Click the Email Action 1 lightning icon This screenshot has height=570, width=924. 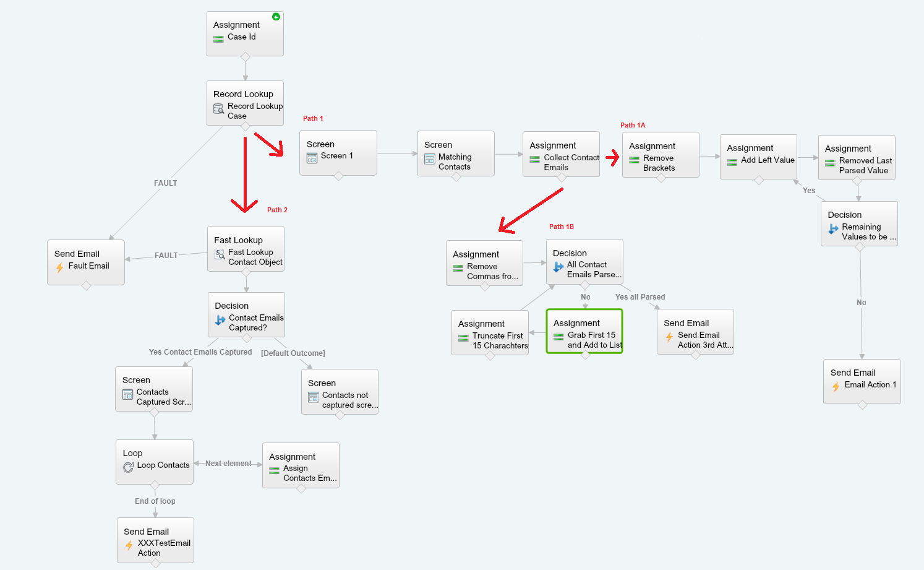pos(836,386)
